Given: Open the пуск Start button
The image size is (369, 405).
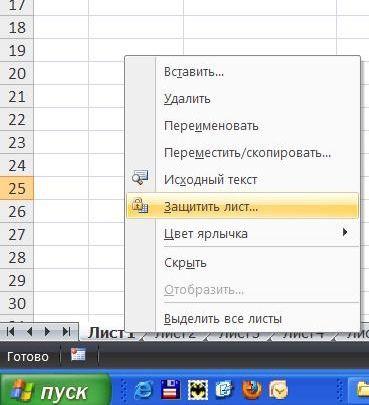Looking at the screenshot, I should click(56, 391).
